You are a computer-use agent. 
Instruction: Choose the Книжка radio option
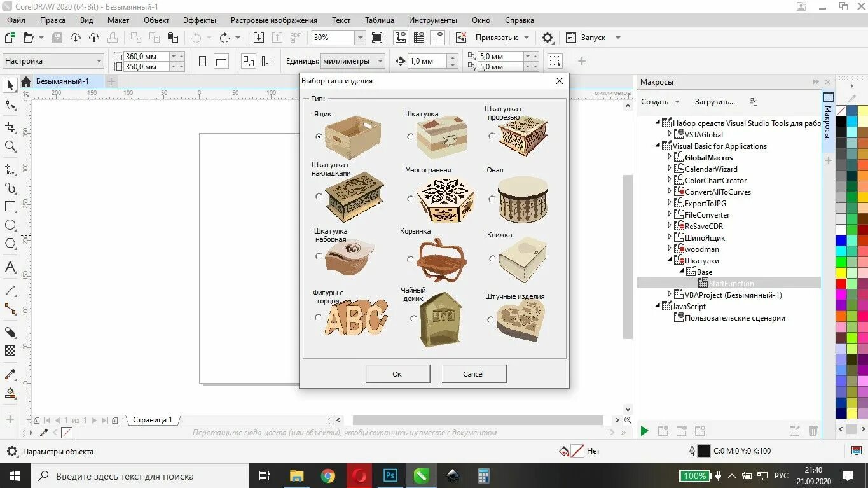click(x=492, y=259)
